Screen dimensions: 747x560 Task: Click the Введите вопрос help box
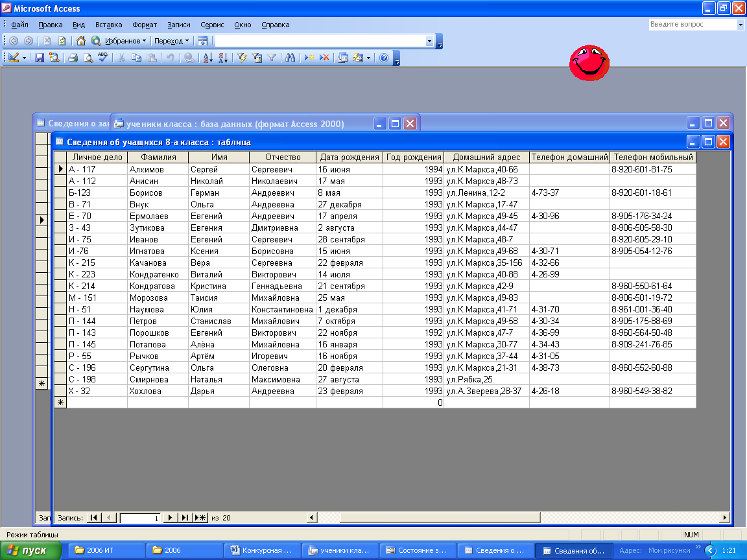click(x=693, y=24)
